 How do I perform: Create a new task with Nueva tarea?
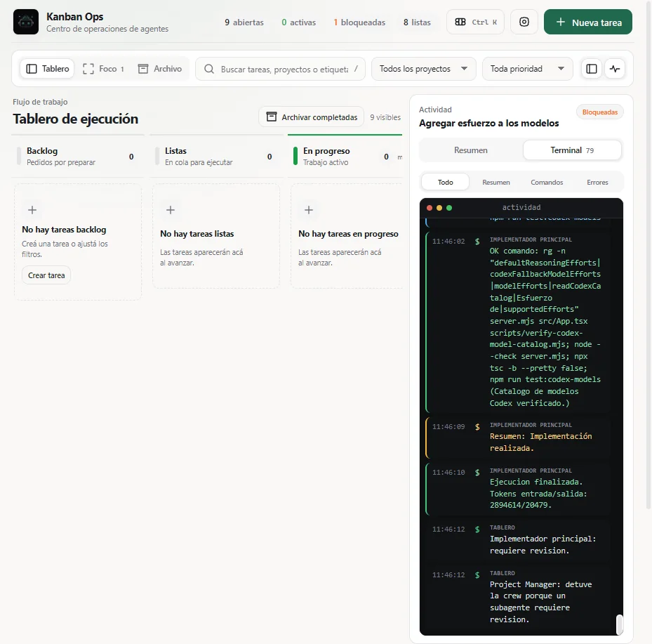[588, 22]
